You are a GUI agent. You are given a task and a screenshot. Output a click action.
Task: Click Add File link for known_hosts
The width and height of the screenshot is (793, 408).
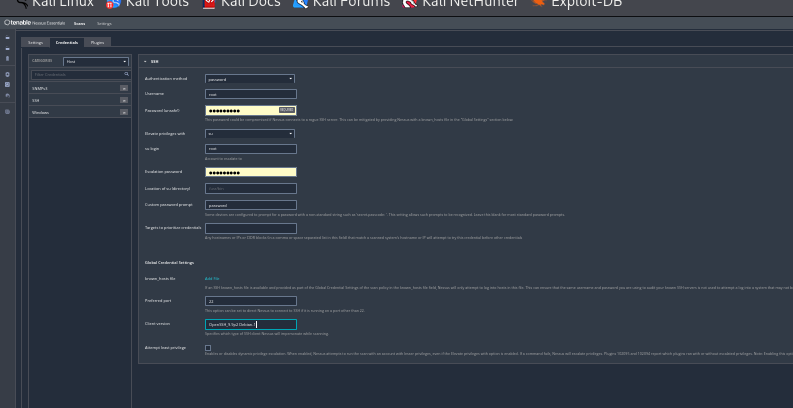click(212, 279)
